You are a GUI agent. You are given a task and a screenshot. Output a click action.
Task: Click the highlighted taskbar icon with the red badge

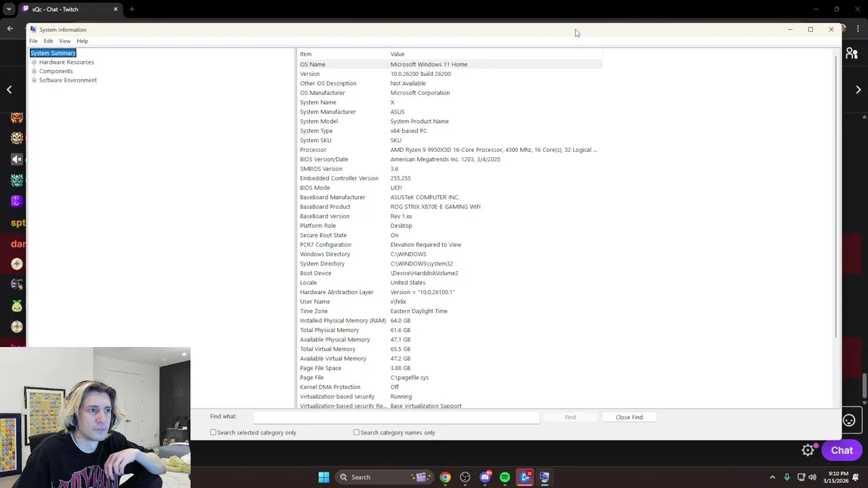tap(524, 477)
